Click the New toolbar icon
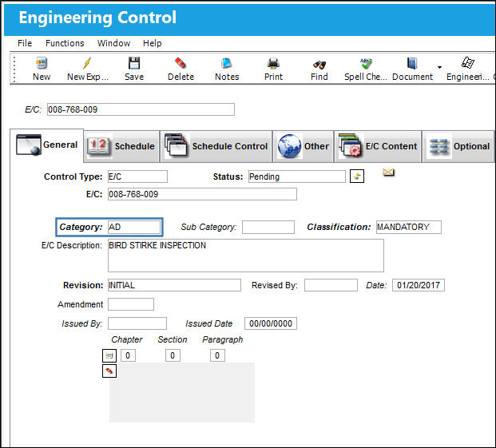 tap(42, 63)
